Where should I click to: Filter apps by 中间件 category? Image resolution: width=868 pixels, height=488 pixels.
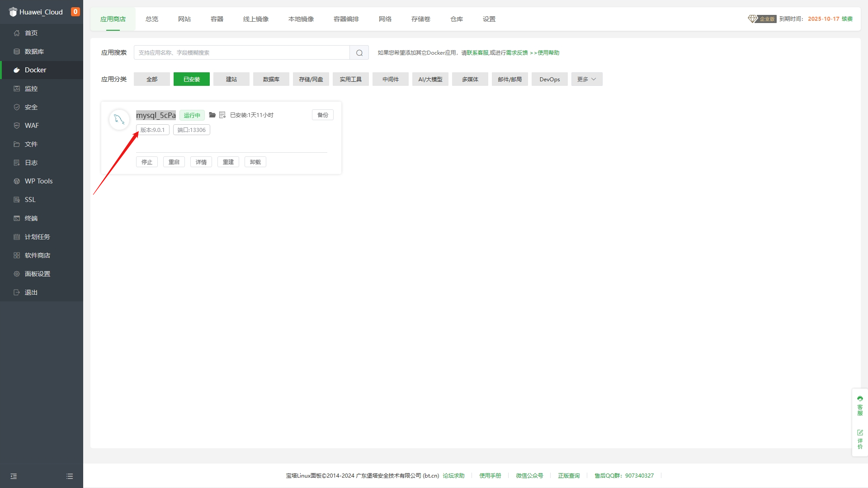click(391, 79)
